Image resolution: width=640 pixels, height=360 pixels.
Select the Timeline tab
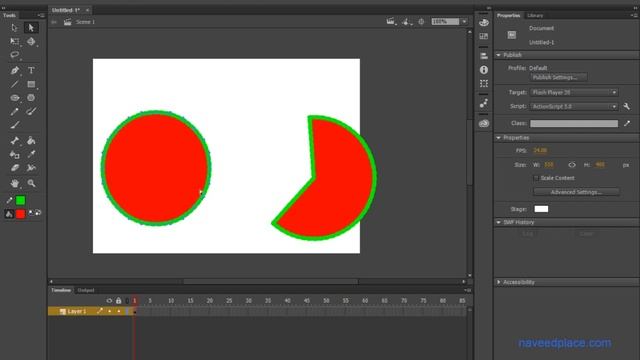click(61, 290)
